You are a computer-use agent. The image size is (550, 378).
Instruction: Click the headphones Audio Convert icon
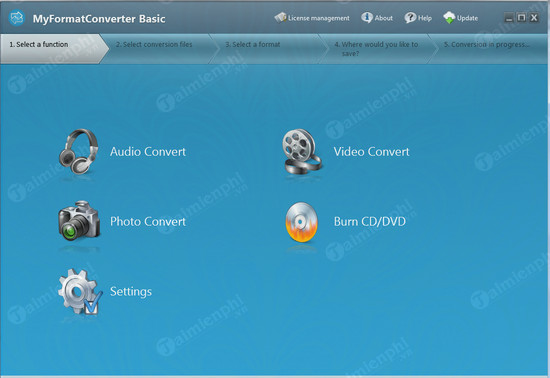(x=79, y=151)
